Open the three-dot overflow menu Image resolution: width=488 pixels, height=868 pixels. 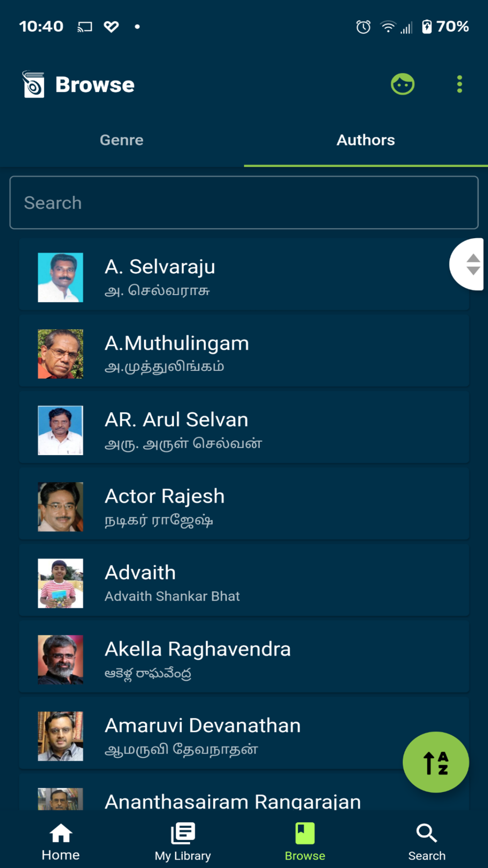(x=460, y=85)
